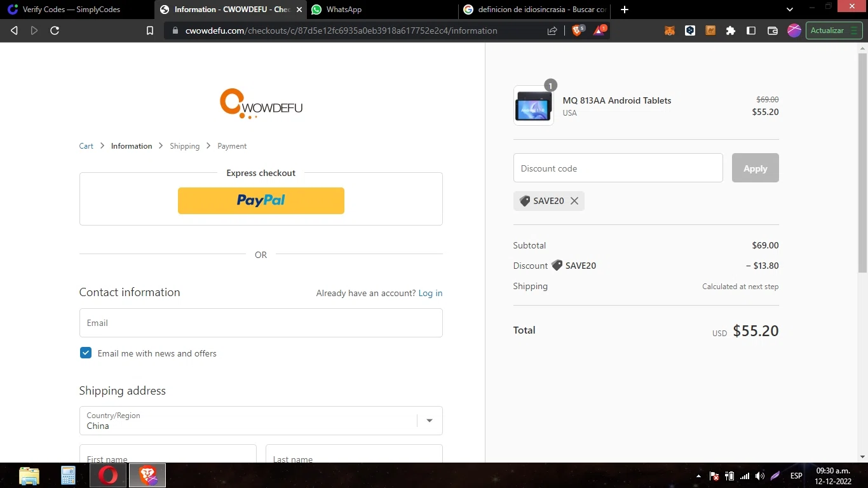
Task: Open a new browser tab
Action: (625, 10)
